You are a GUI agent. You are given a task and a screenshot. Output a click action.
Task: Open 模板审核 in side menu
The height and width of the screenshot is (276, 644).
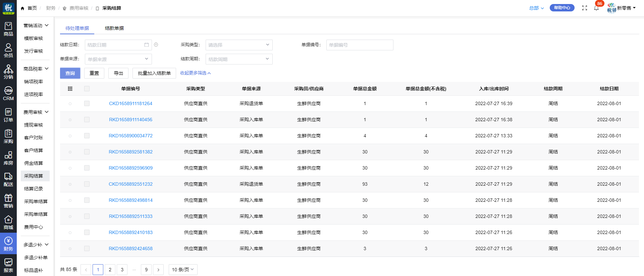click(x=34, y=38)
